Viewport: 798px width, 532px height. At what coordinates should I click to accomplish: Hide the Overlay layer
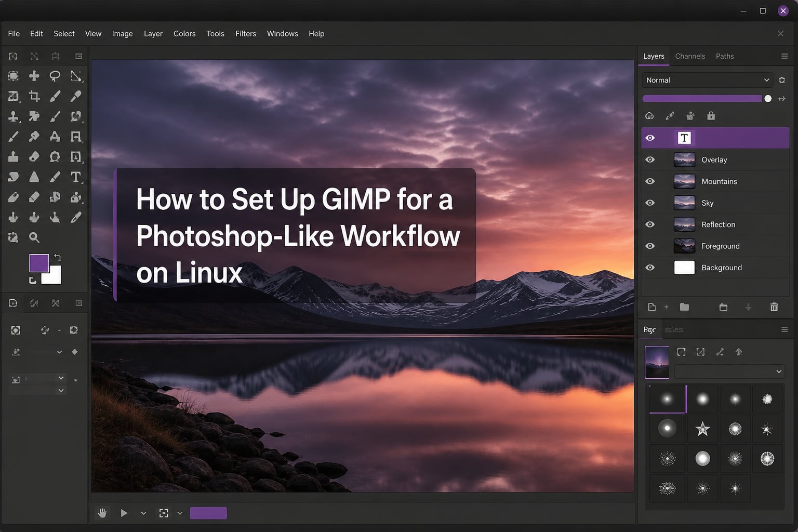click(x=650, y=159)
